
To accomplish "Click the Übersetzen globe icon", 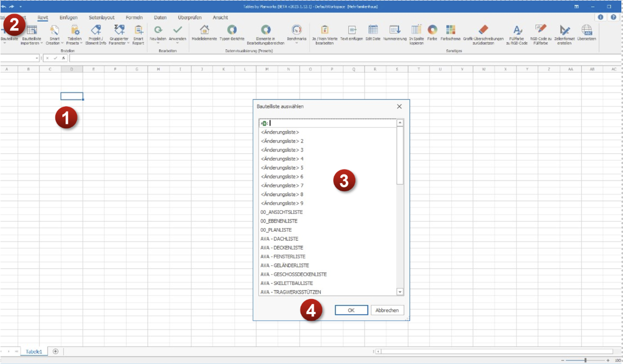I will tap(587, 30).
